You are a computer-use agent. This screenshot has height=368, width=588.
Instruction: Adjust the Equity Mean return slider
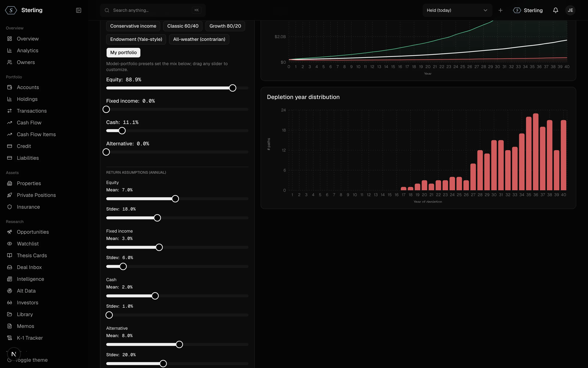(175, 199)
